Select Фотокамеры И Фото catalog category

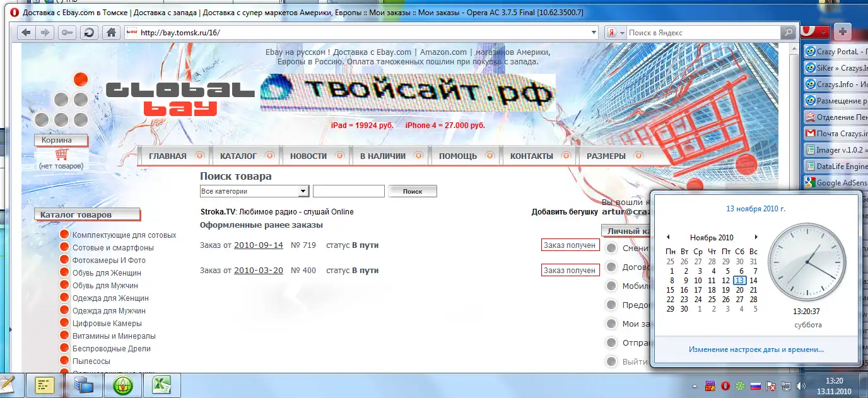pos(108,260)
